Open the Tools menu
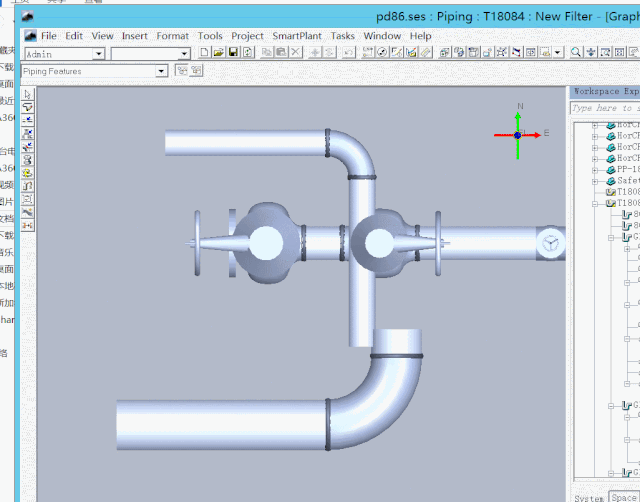This screenshot has width=640, height=502. point(210,36)
